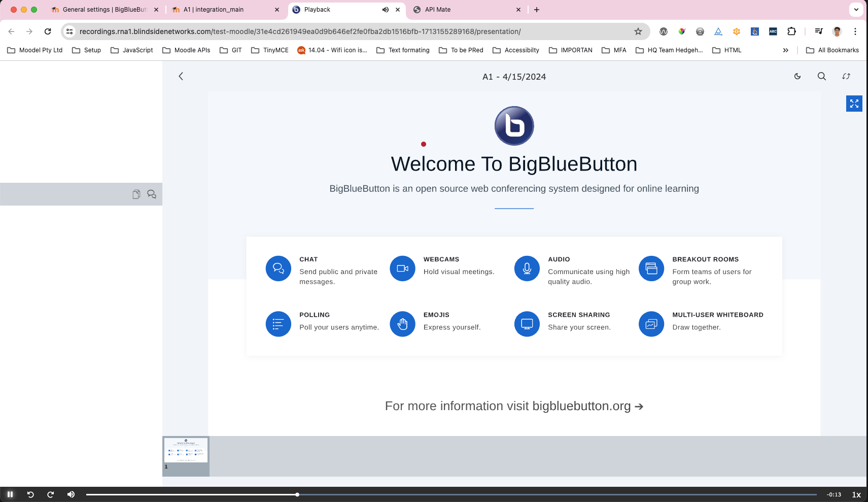Click the bigbluebutton.org information text

[x=514, y=406]
